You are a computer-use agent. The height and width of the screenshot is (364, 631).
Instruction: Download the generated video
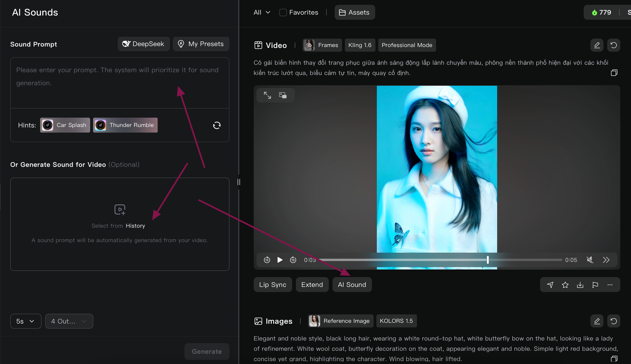580,285
